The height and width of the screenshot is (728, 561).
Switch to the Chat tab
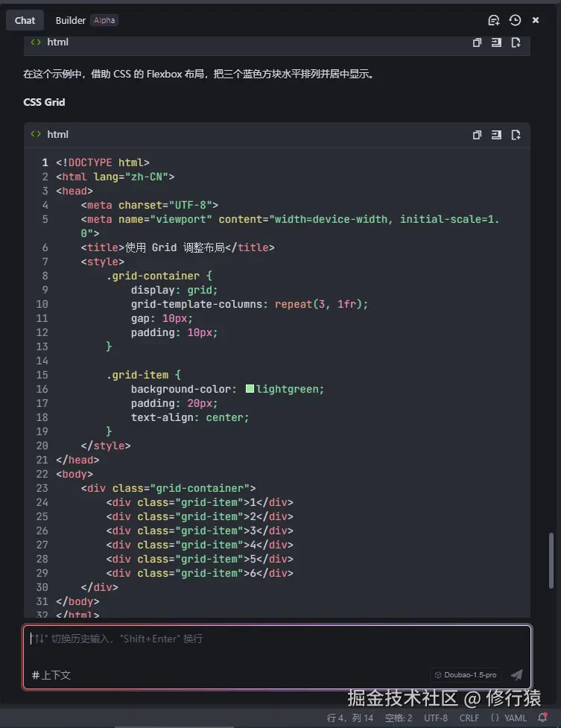tap(25, 20)
